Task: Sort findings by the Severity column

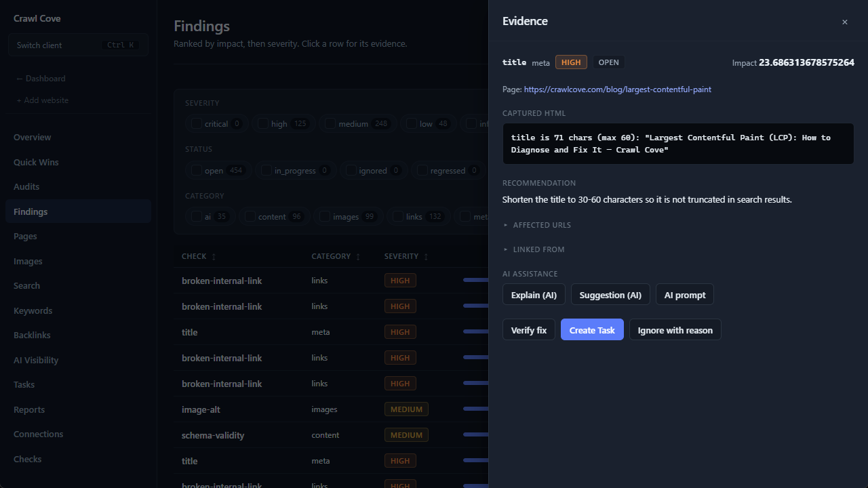Action: [406, 256]
